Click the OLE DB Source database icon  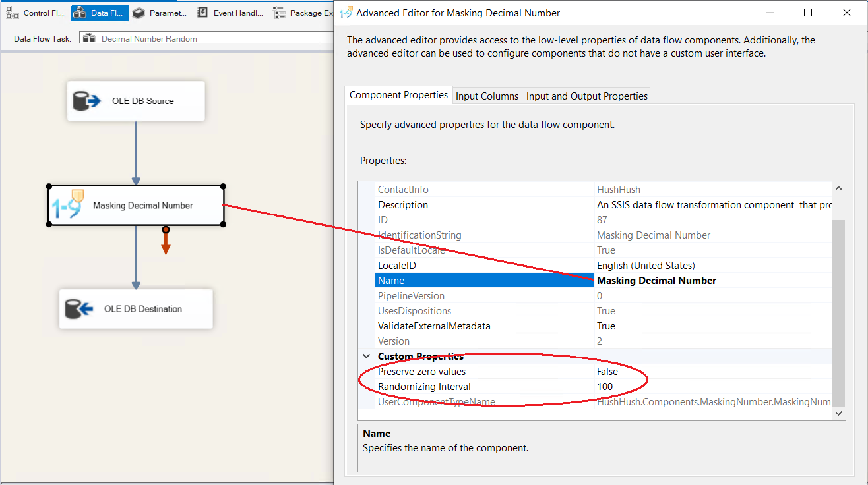[x=86, y=101]
